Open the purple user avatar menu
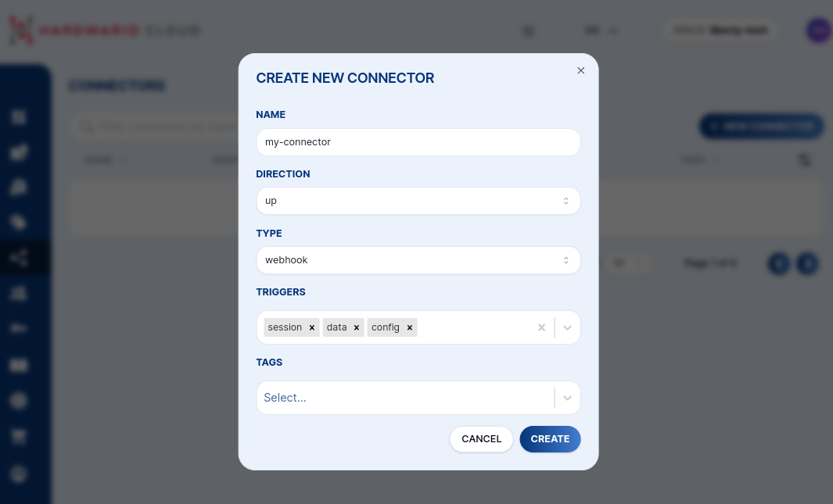This screenshot has height=504, width=833. 818,30
